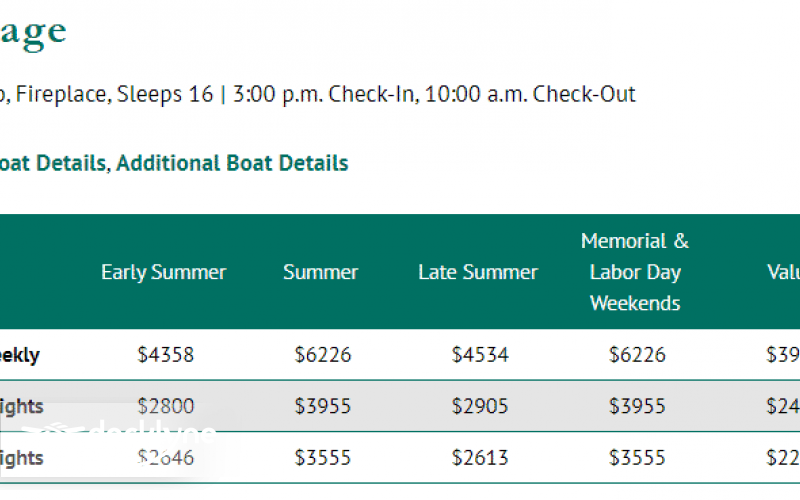Click the Weekly row label
This screenshot has width=800, height=500.
coord(20,355)
